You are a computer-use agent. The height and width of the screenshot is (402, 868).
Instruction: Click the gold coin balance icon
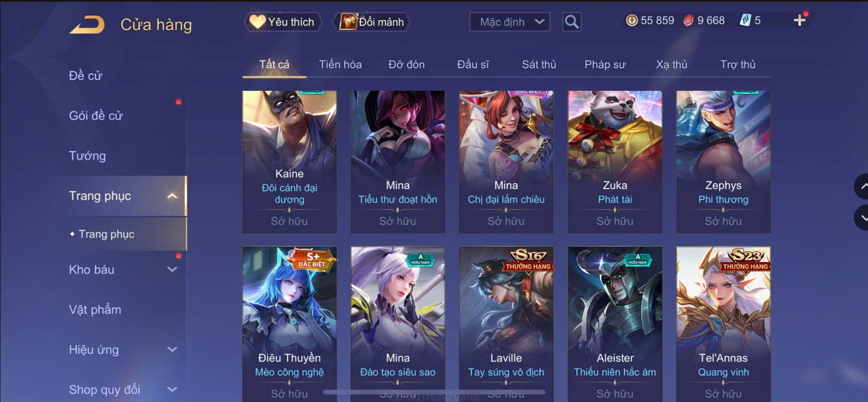pos(631,21)
